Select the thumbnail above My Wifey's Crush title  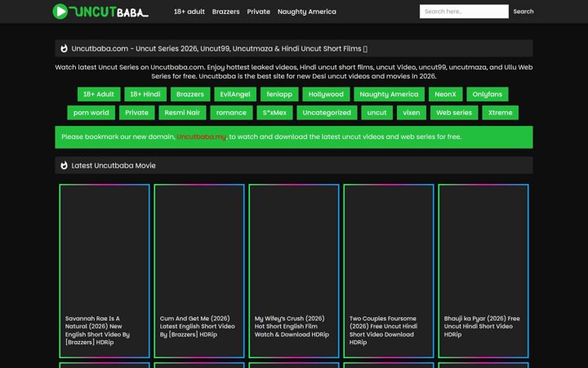(294, 249)
